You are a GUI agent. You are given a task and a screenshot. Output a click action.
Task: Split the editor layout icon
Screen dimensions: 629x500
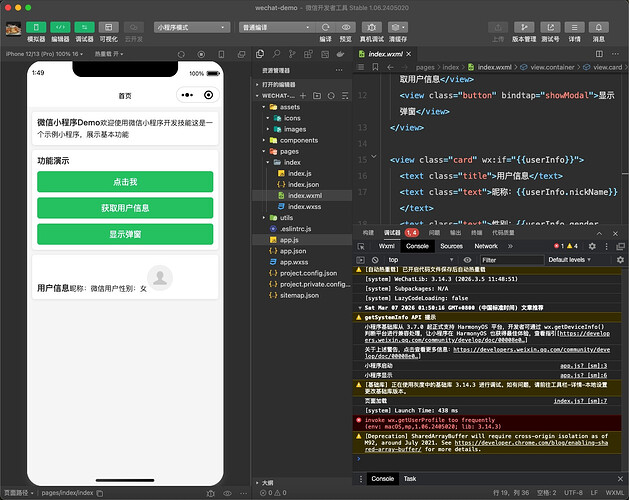click(x=599, y=54)
